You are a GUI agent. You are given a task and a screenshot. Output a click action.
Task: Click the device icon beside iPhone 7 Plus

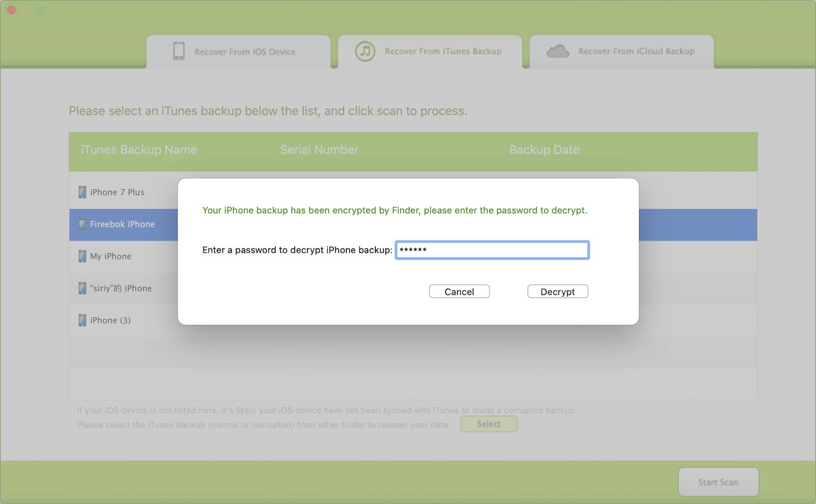(82, 192)
